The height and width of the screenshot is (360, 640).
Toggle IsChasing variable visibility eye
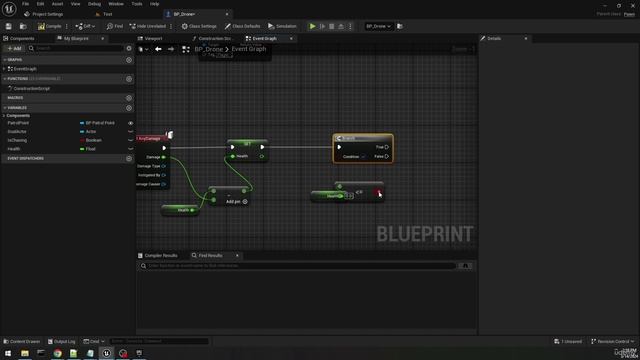pos(131,140)
